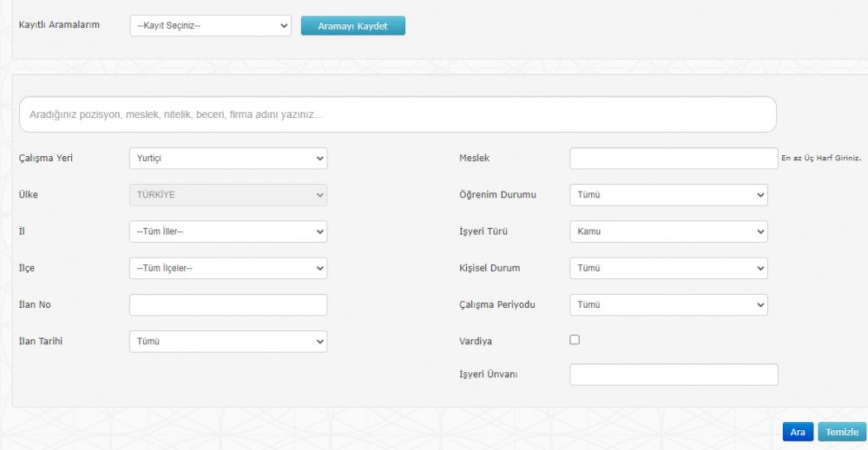Click the Temizle clear button
Image resolution: width=868 pixels, height=450 pixels.
(x=842, y=432)
